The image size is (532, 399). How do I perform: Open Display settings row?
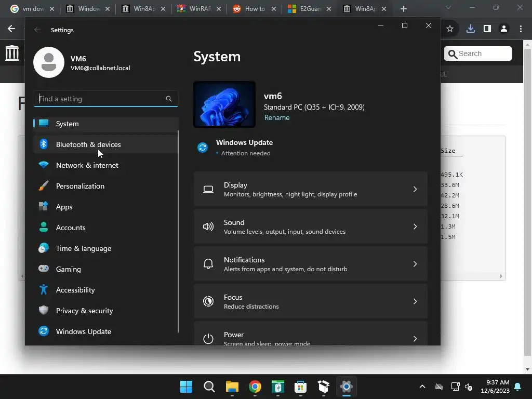click(x=311, y=189)
